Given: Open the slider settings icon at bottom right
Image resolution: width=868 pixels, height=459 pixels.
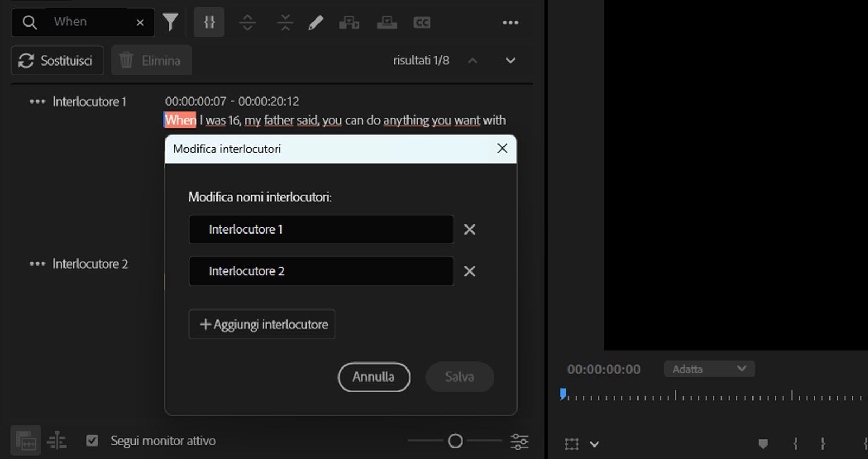Looking at the screenshot, I should click(519, 441).
